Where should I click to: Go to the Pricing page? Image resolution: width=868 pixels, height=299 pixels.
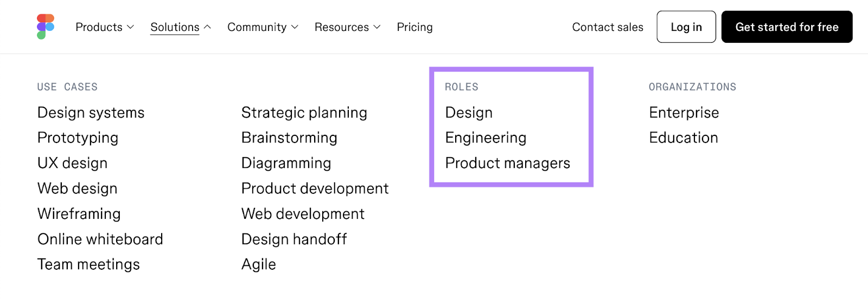coord(414,27)
